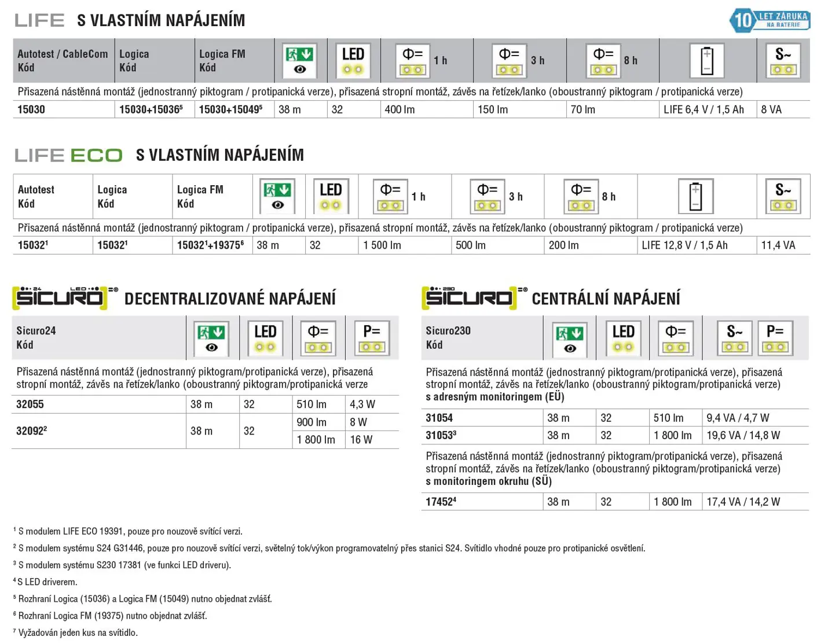Select the "900 lm" cell in Sicuro24 table

(x=319, y=422)
